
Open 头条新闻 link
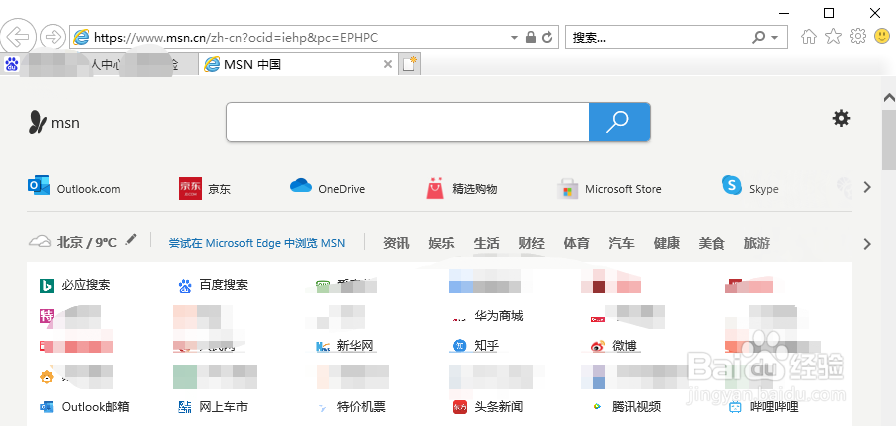487,407
